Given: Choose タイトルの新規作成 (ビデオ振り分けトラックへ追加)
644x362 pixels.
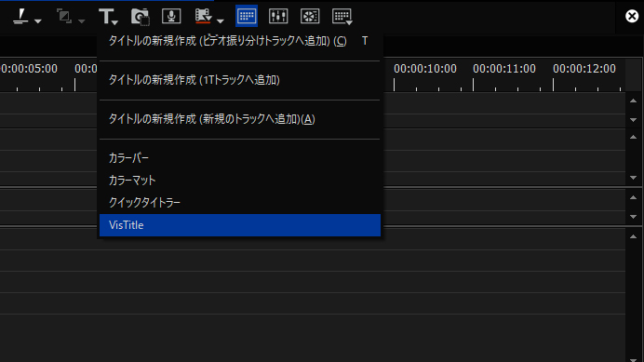Looking at the screenshot, I should point(240,41).
